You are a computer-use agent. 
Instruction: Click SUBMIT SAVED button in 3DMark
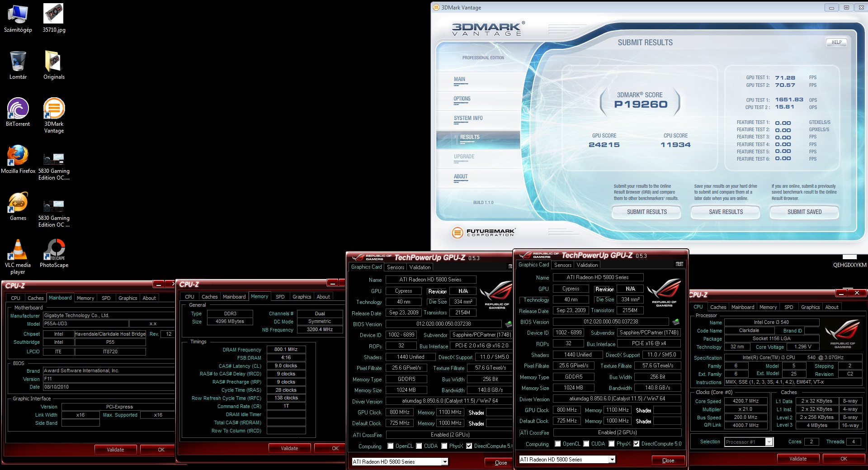(805, 212)
